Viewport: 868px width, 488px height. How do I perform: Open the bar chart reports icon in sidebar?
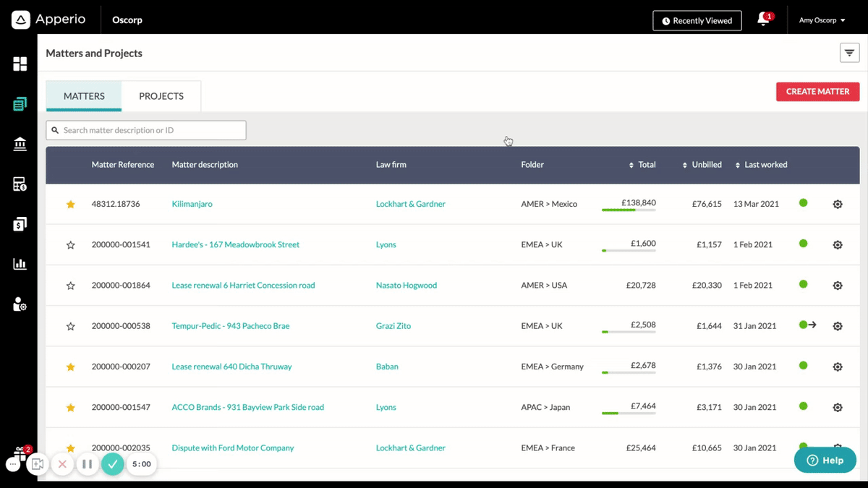(x=20, y=264)
